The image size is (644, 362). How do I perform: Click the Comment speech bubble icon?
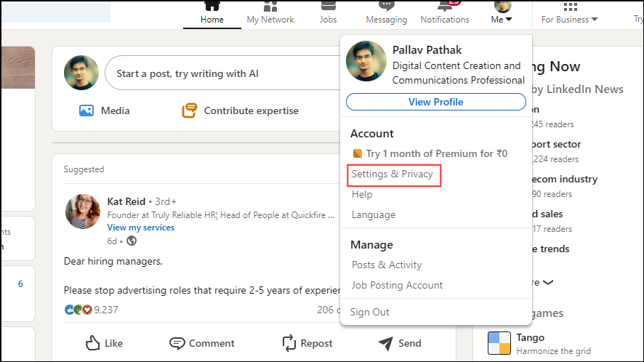click(177, 343)
